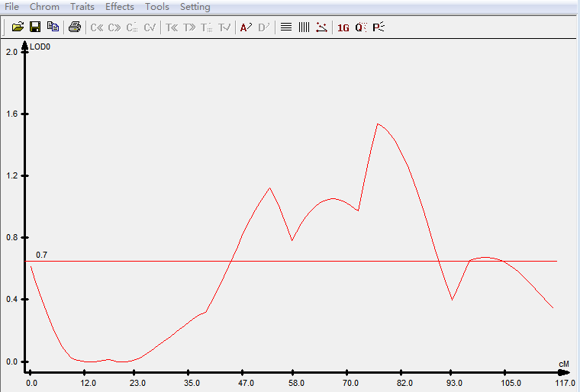580x392 pixels.
Task: Open the Traits menu
Action: tap(82, 7)
